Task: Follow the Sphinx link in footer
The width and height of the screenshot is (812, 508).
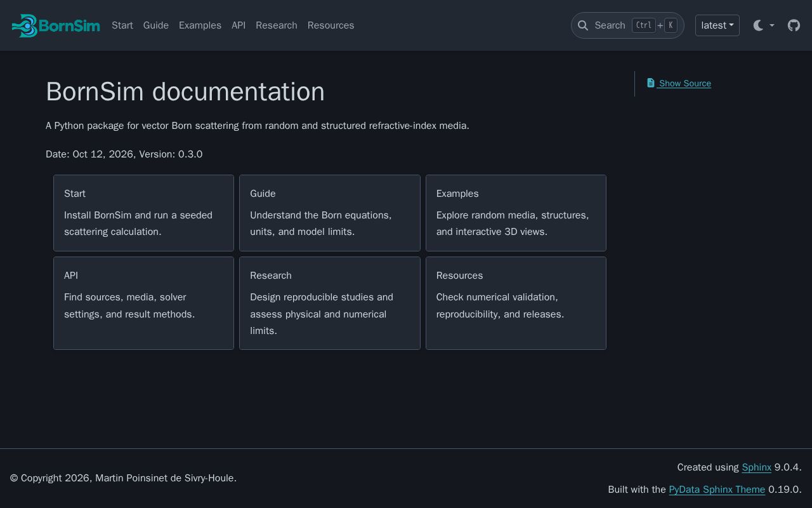Action: pyautogui.click(x=757, y=467)
